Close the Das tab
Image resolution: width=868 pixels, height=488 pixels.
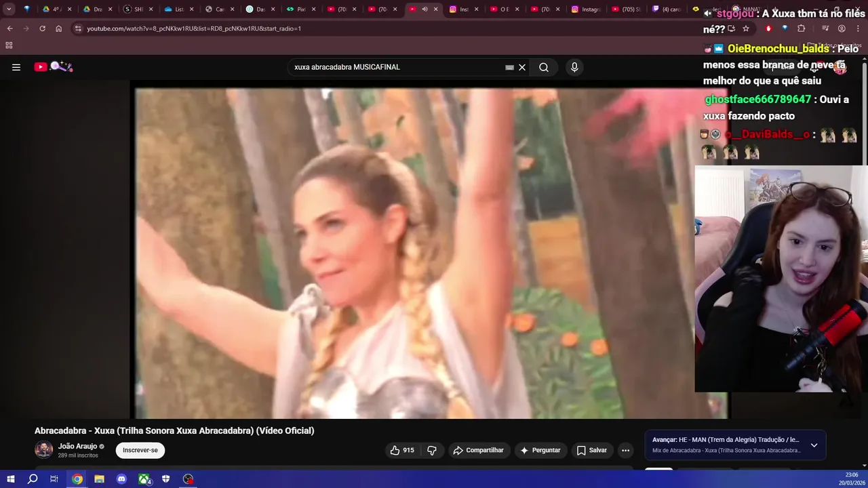coord(273,9)
